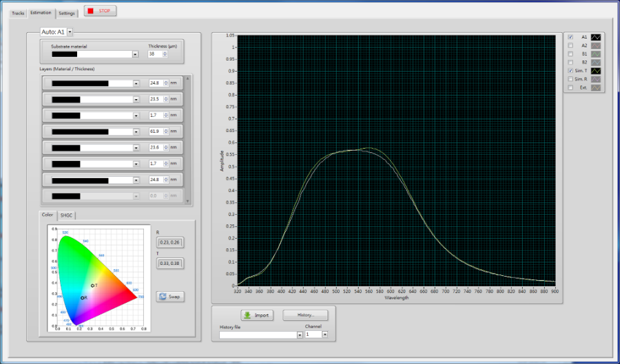
Task: Switch to the SHGC tab
Action: click(x=66, y=215)
